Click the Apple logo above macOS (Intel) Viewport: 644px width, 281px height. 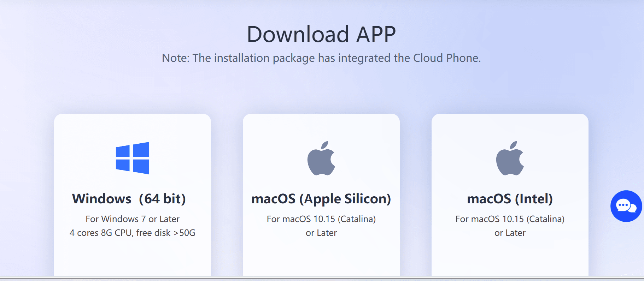(510, 158)
